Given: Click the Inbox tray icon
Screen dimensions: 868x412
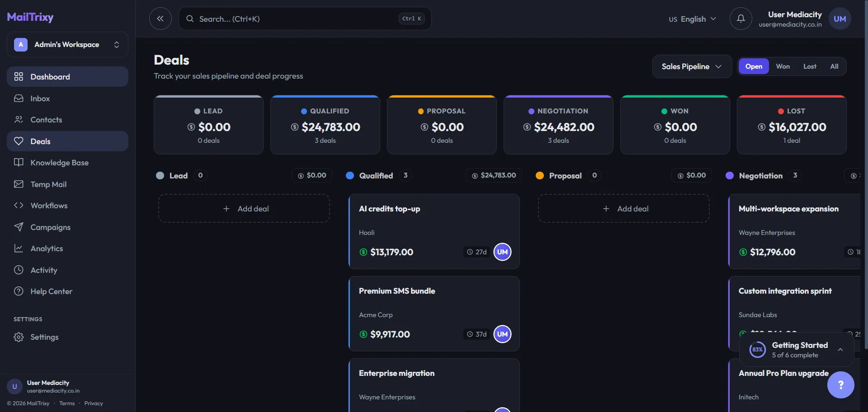Looking at the screenshot, I should click(19, 98).
